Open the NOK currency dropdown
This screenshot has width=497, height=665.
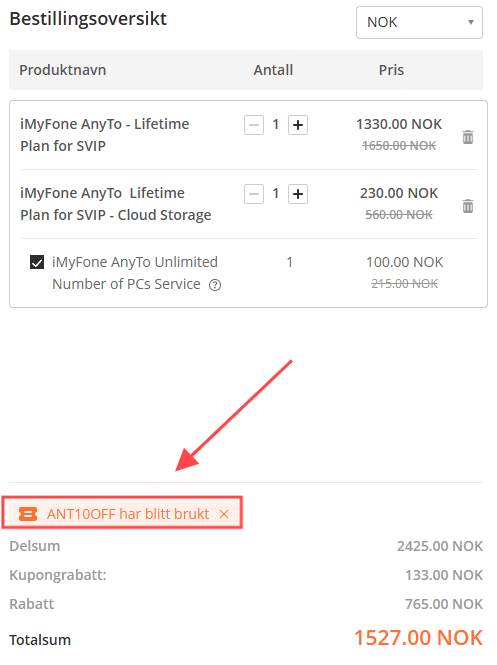419,22
